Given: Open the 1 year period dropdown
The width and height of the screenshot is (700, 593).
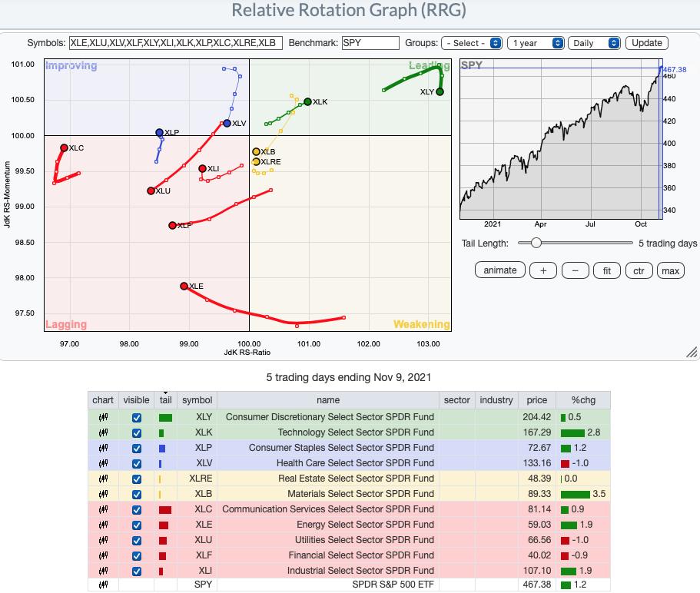Looking at the screenshot, I should [x=536, y=43].
